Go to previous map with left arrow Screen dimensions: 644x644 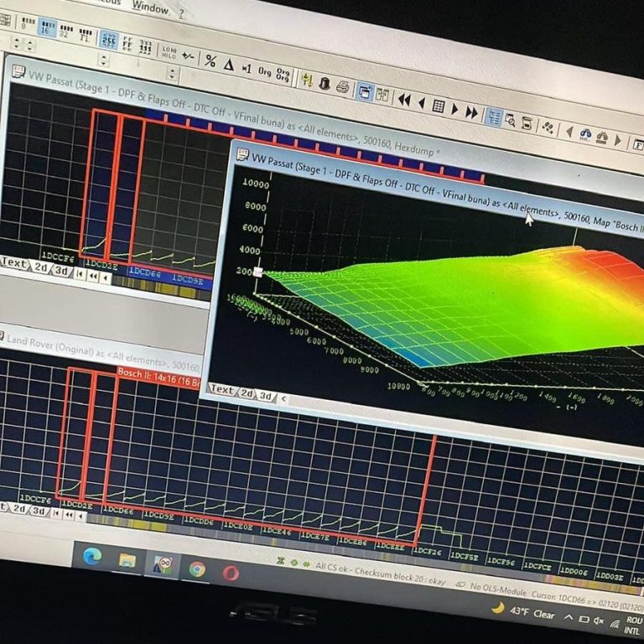(x=422, y=103)
